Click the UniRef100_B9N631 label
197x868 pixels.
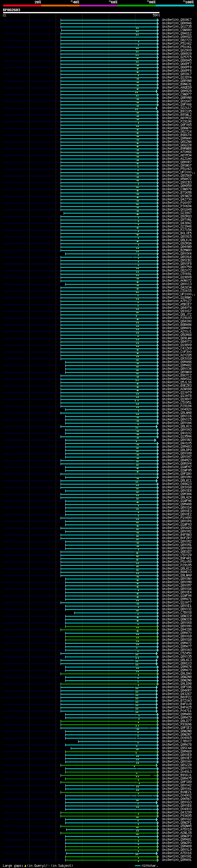coord(177,84)
